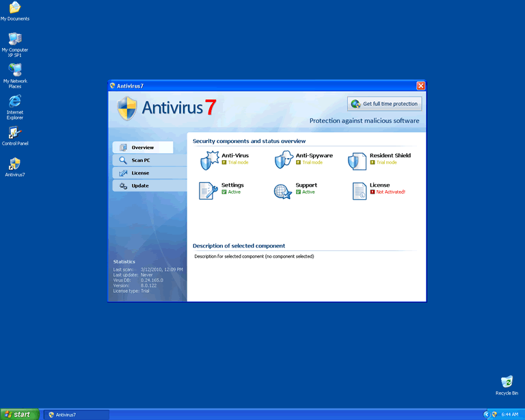Open Control Panel desktop icon
The image size is (525, 420).
click(x=14, y=133)
